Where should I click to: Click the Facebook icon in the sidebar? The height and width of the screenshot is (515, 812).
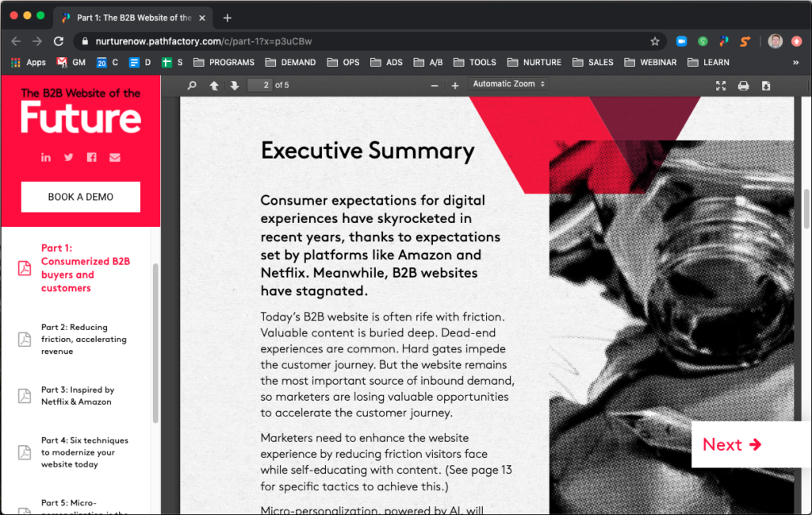pos(91,157)
